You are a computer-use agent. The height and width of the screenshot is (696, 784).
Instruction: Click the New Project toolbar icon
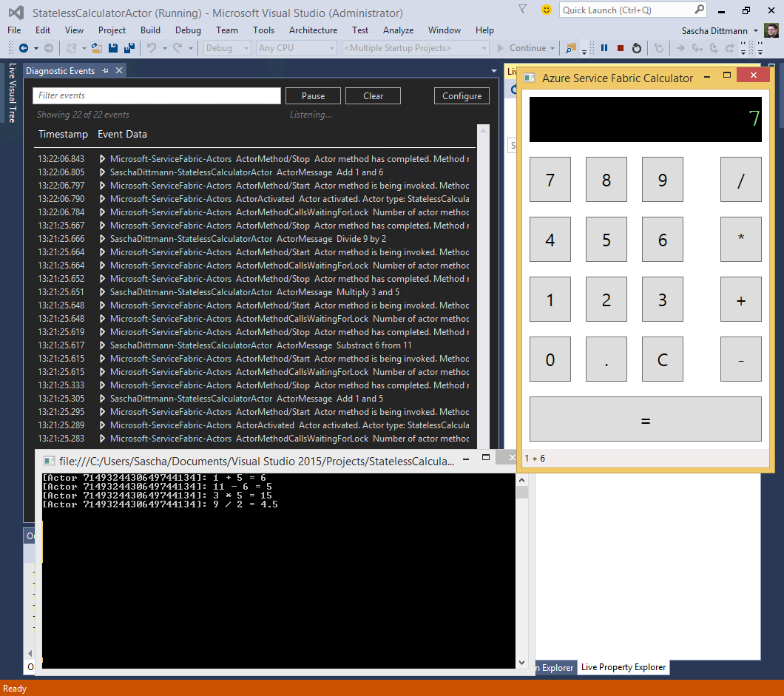tap(72, 48)
